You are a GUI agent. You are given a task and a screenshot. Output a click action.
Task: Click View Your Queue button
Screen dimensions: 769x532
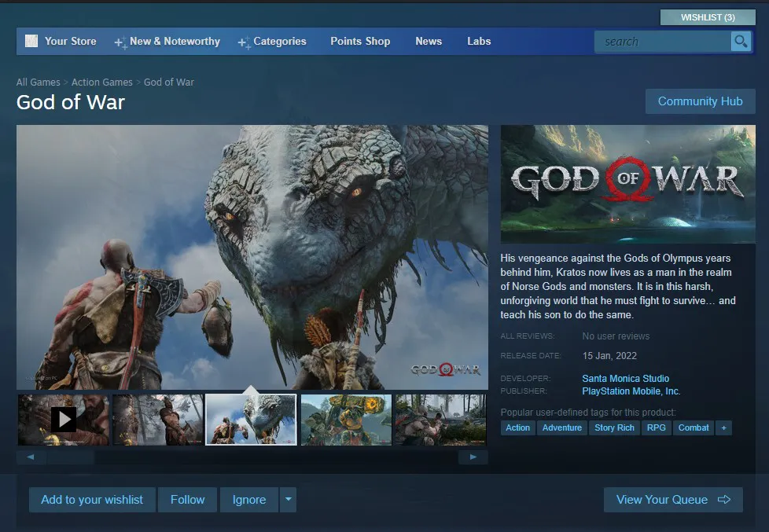pyautogui.click(x=673, y=499)
